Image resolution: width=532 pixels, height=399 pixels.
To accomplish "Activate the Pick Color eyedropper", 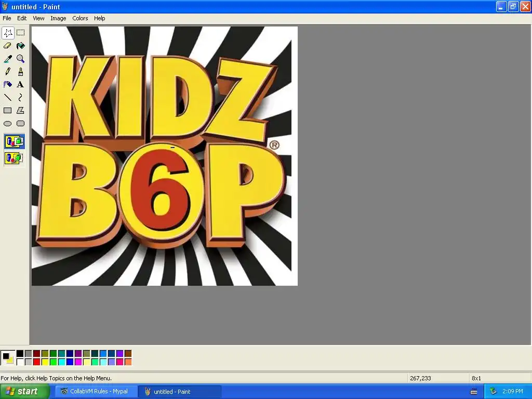I will coord(8,59).
